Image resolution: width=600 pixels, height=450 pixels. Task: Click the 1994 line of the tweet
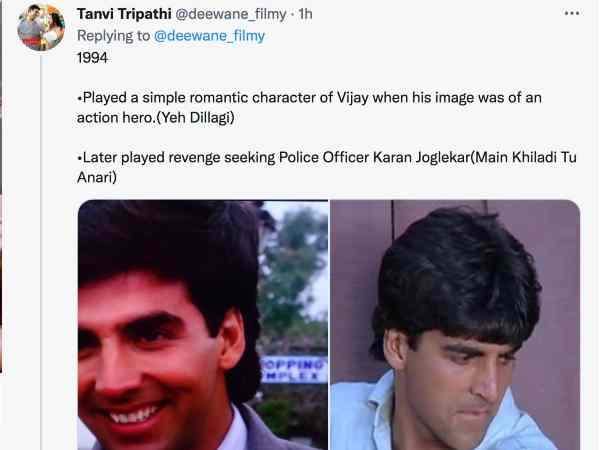[x=92, y=58]
